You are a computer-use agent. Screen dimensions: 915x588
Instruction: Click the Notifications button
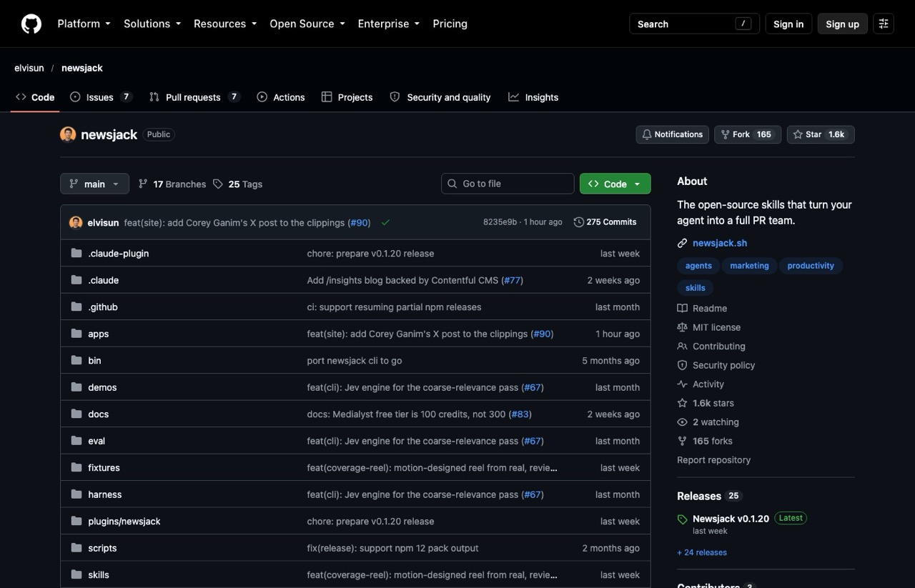point(672,134)
